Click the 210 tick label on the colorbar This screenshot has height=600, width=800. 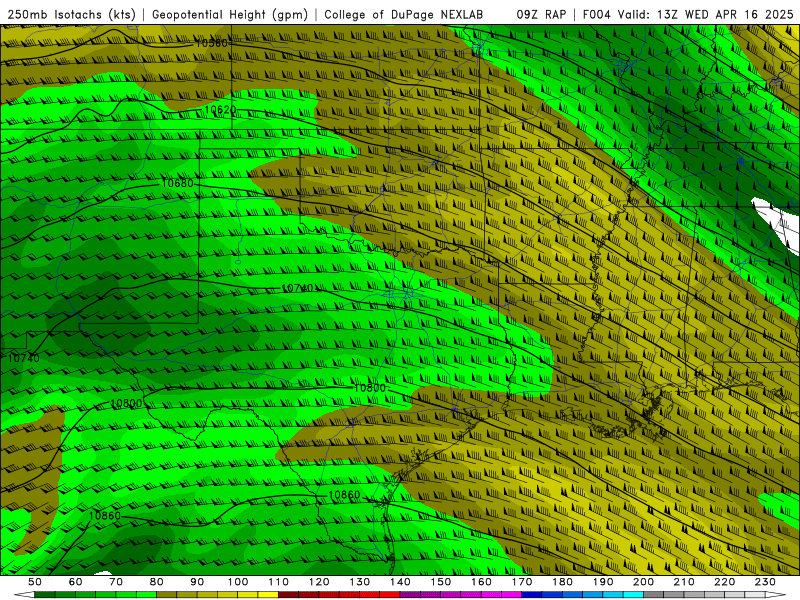pyautogui.click(x=684, y=582)
